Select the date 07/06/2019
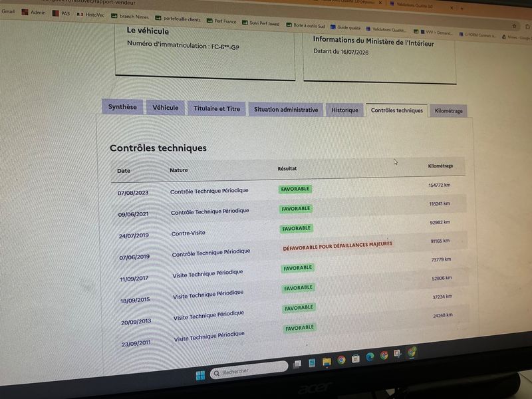The width and height of the screenshot is (532, 399). click(134, 257)
